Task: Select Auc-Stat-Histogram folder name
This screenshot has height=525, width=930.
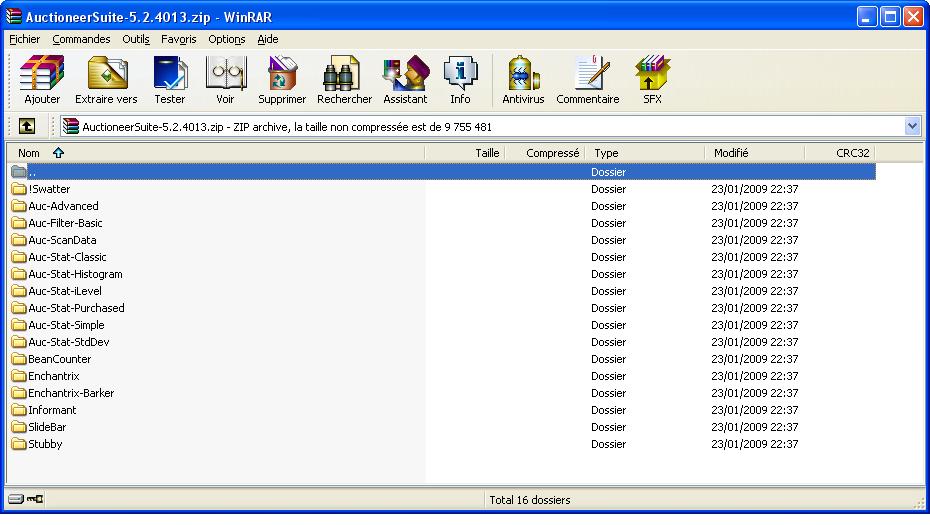Action: point(75,275)
